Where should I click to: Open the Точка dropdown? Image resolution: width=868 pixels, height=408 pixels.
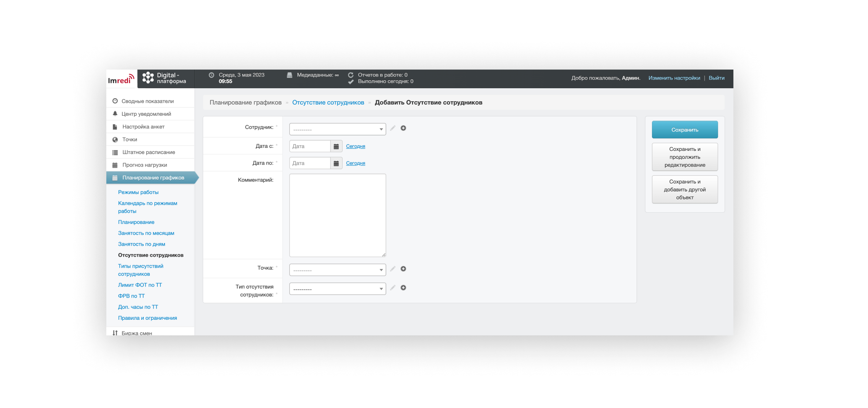click(x=338, y=270)
